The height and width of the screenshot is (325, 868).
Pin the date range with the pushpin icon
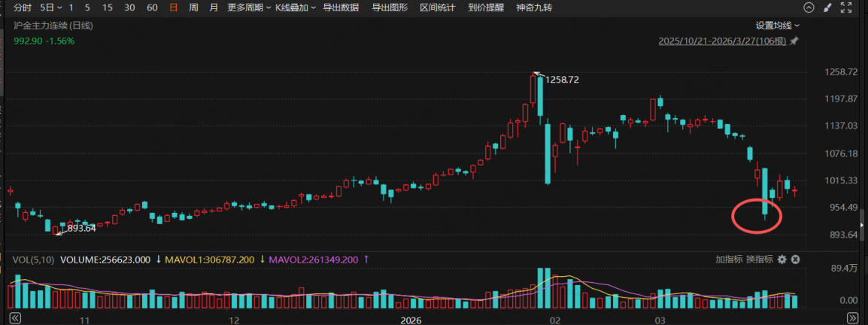pos(794,41)
